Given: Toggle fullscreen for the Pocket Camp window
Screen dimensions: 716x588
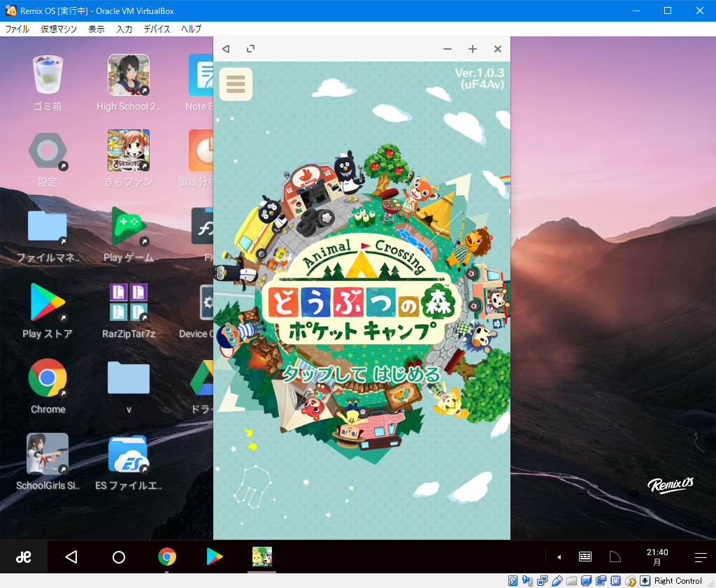Looking at the screenshot, I should [x=250, y=49].
